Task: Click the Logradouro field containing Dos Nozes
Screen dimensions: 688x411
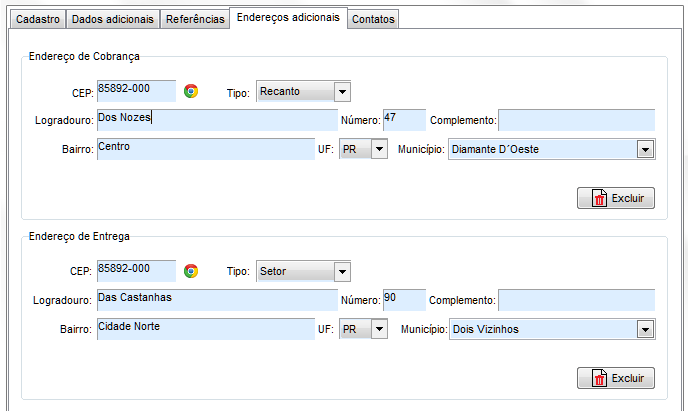Action: 216,120
